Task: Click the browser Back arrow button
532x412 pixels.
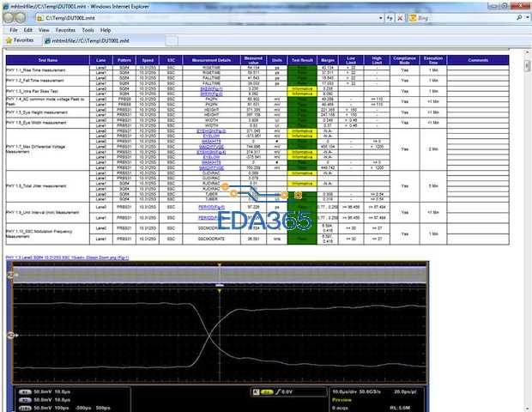Action: [9, 18]
